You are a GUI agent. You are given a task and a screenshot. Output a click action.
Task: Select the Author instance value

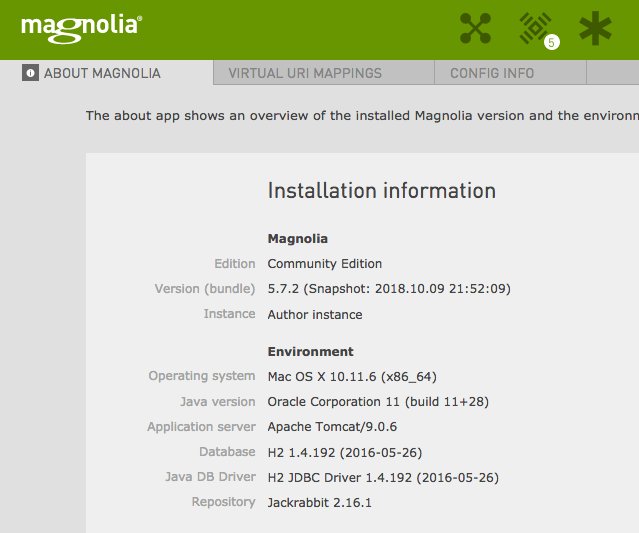point(315,314)
